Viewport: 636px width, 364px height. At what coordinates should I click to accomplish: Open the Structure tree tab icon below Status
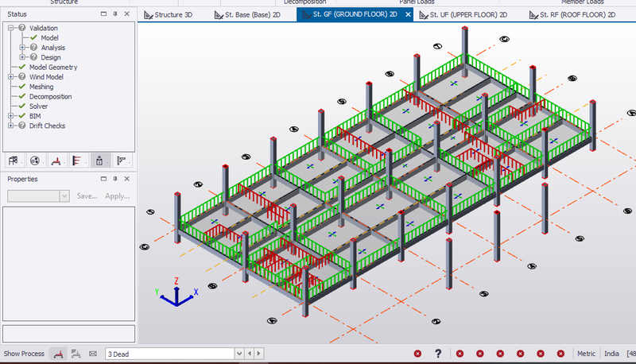coord(13,161)
